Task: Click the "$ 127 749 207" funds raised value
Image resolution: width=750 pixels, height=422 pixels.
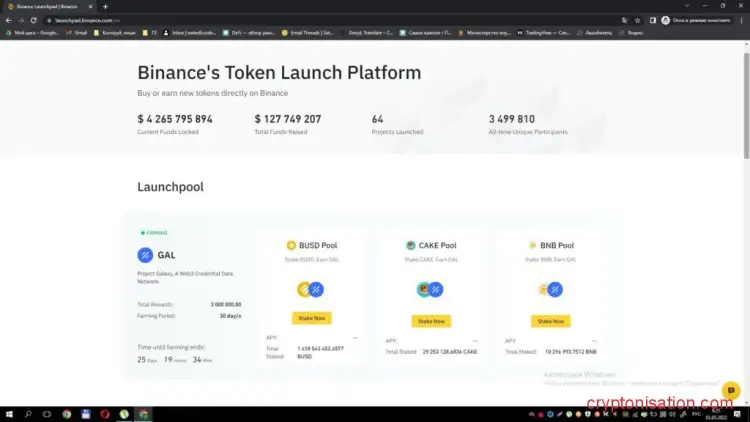Action: 288,119
